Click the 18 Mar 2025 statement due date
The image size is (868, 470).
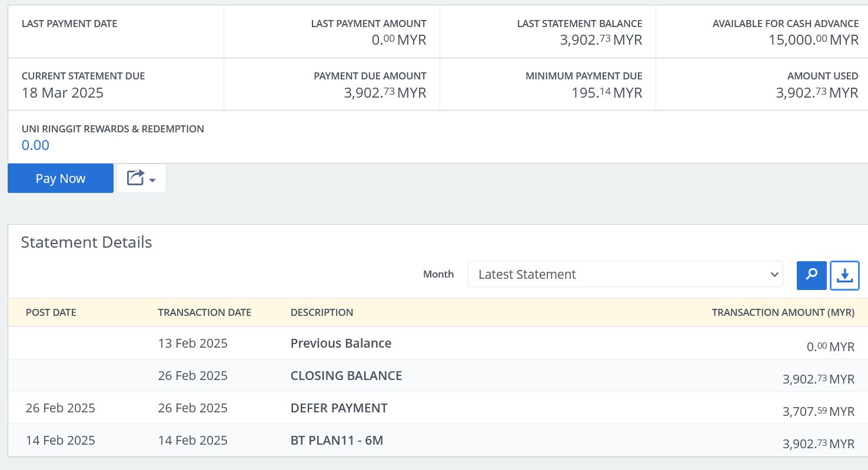pos(62,93)
